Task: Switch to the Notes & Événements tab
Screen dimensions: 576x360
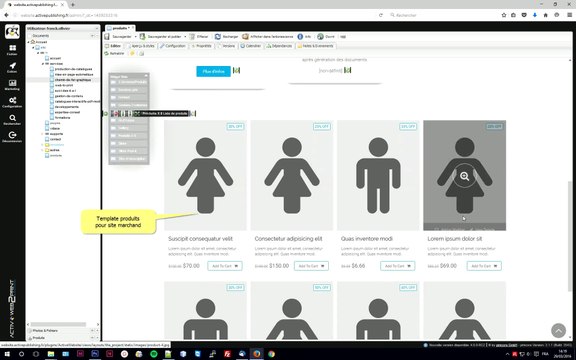Action: 316,46
